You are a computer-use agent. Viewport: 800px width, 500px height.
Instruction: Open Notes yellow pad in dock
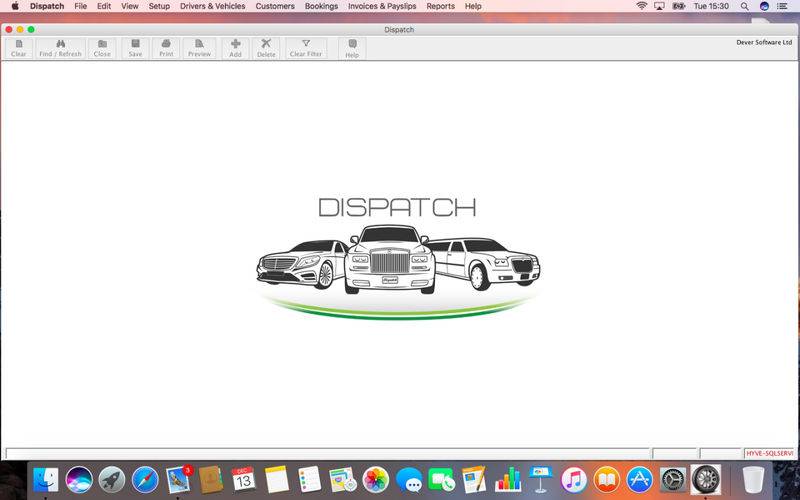[277, 480]
